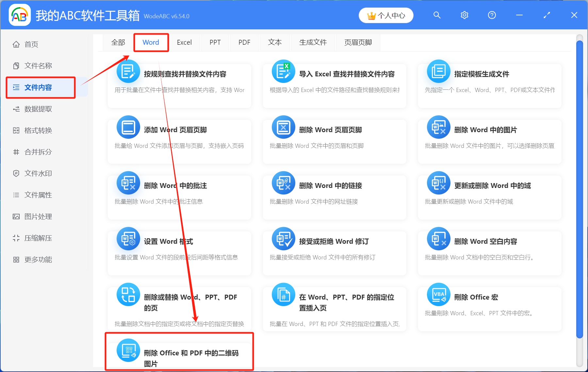588x372 pixels.
Task: Open the app settings gear
Action: [464, 15]
